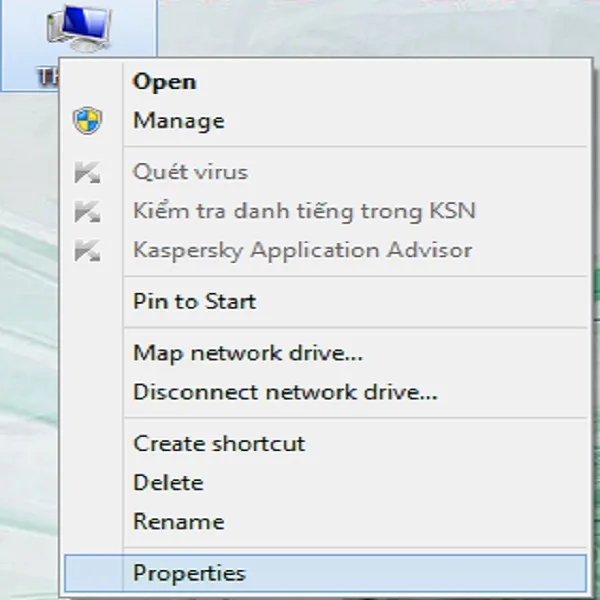600x600 pixels.
Task: Click the Kaspersky icon beside the KSN entry
Action: (88, 211)
